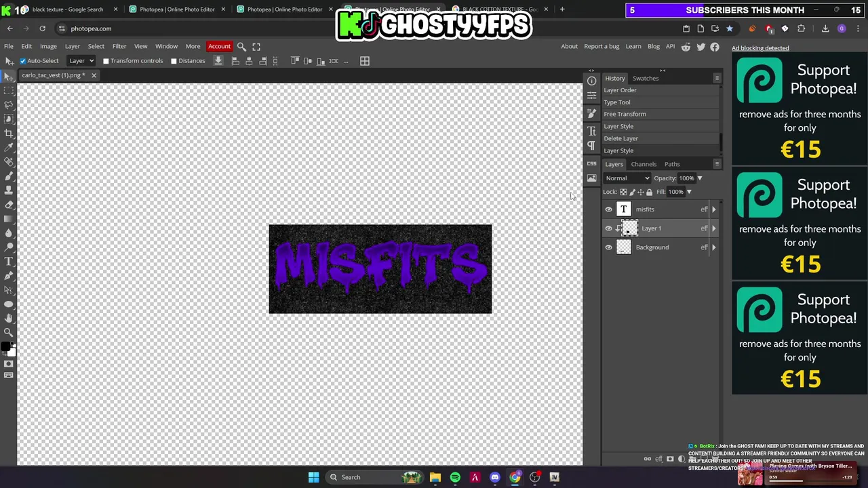
Task: Expand effects of Layer 1
Action: (713, 228)
